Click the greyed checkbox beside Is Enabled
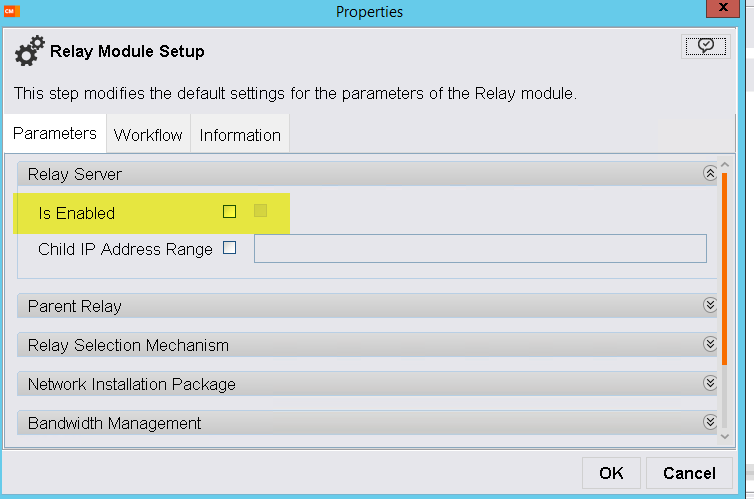 pyautogui.click(x=261, y=211)
